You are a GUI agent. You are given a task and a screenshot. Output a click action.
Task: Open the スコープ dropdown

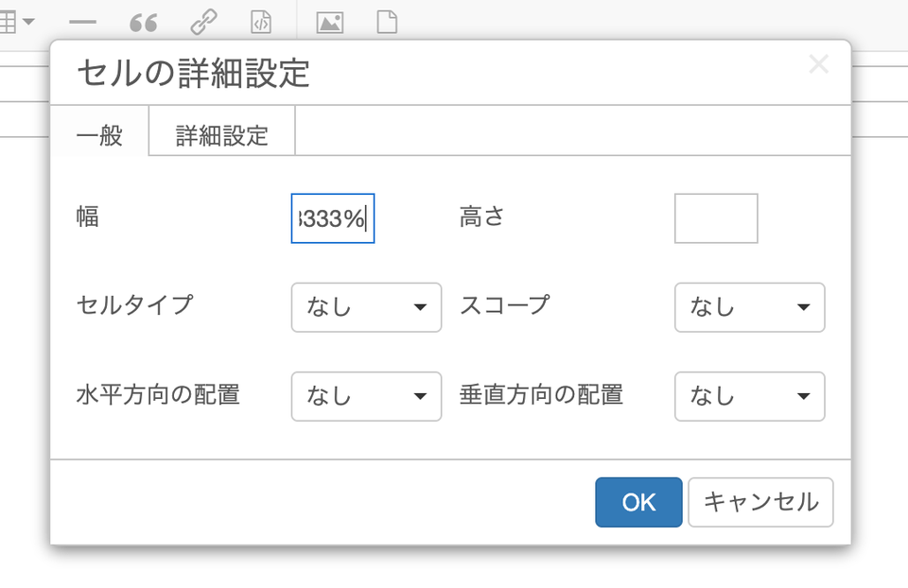[750, 307]
